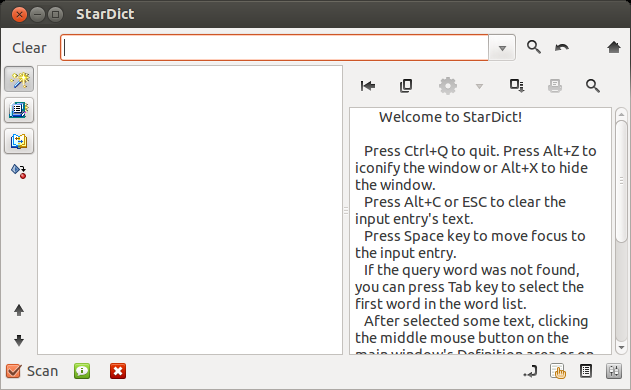This screenshot has width=631, height=390.
Task: Click the home icon at top right
Action: [x=614, y=47]
